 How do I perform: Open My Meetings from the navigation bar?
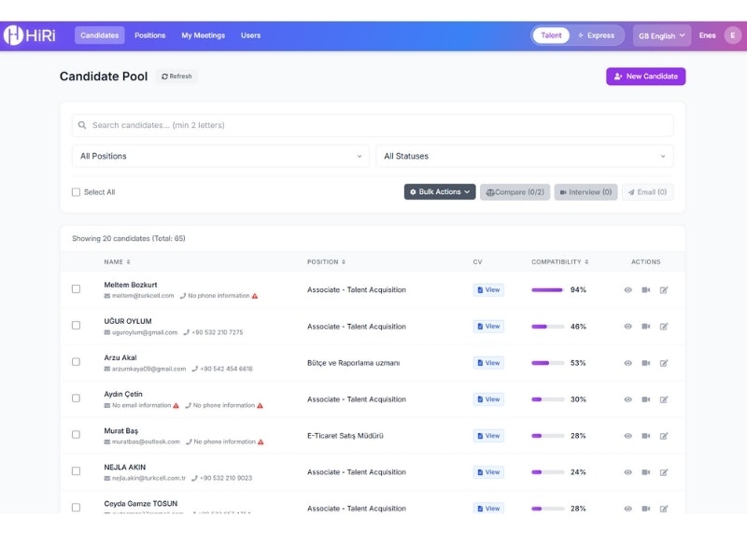click(204, 35)
